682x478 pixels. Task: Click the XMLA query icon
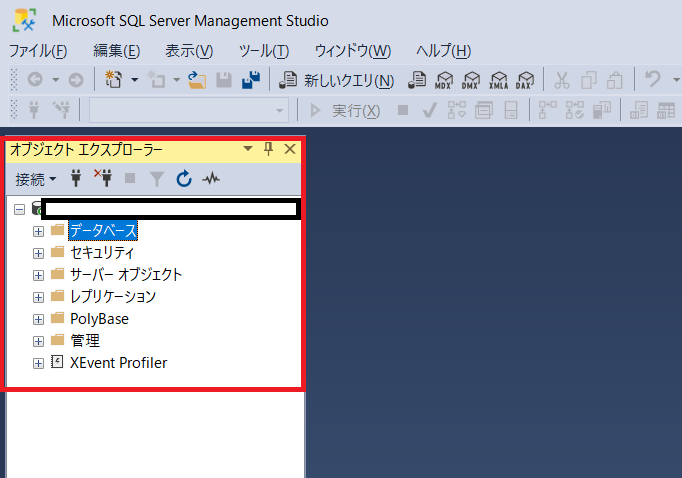[x=498, y=80]
